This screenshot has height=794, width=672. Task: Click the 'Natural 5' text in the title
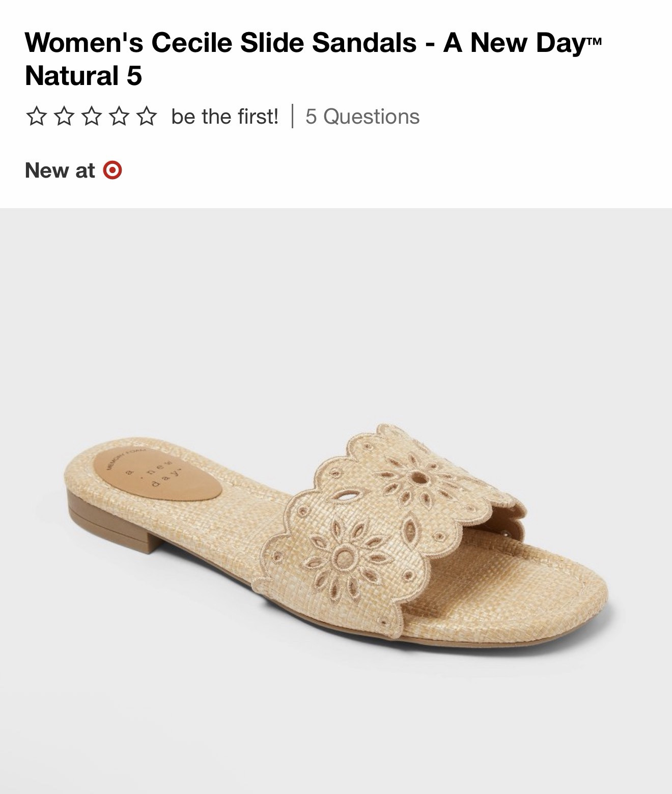pyautogui.click(x=83, y=76)
